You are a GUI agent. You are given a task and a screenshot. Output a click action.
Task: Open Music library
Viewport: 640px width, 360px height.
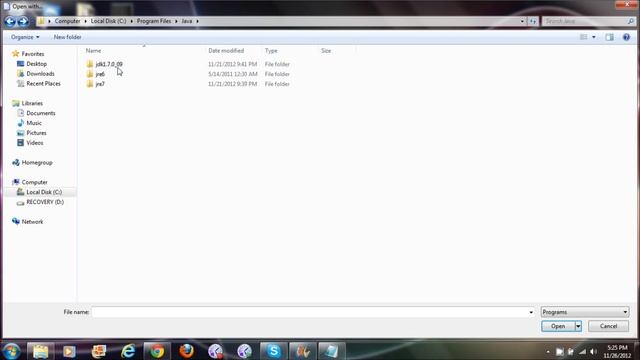coord(34,123)
